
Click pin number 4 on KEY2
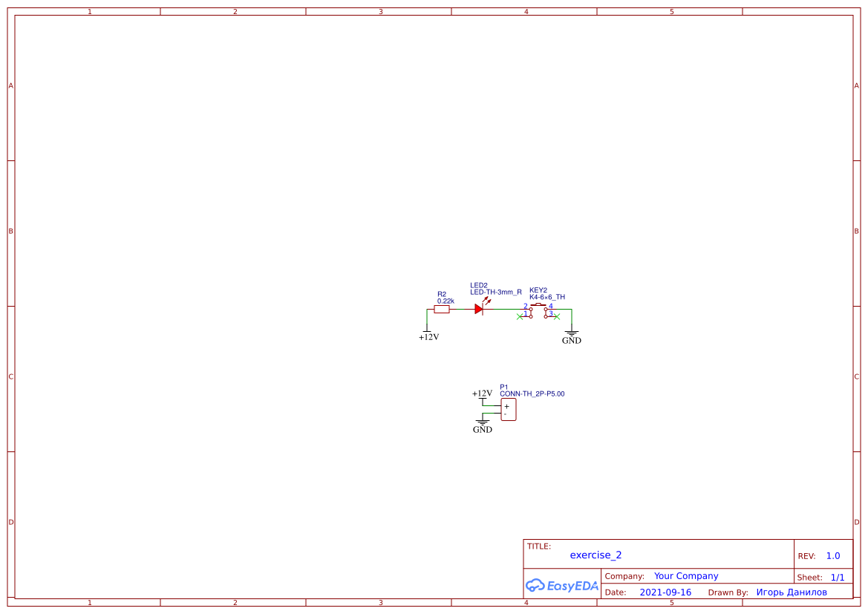pyautogui.click(x=550, y=306)
